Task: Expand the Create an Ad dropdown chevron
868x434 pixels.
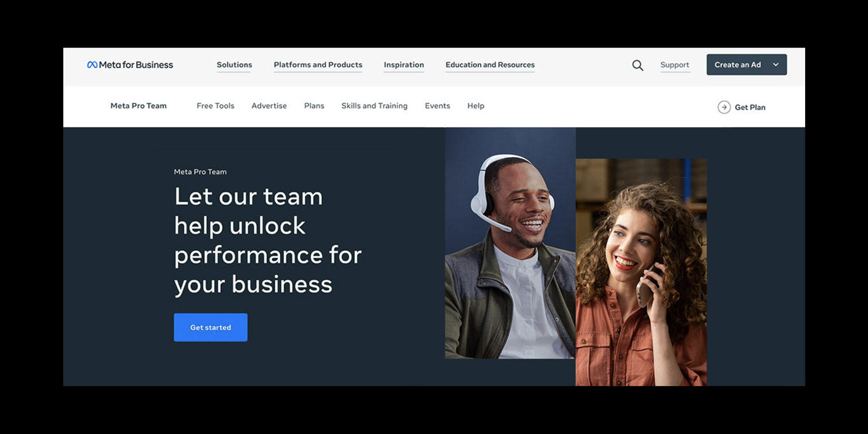Action: tap(776, 65)
